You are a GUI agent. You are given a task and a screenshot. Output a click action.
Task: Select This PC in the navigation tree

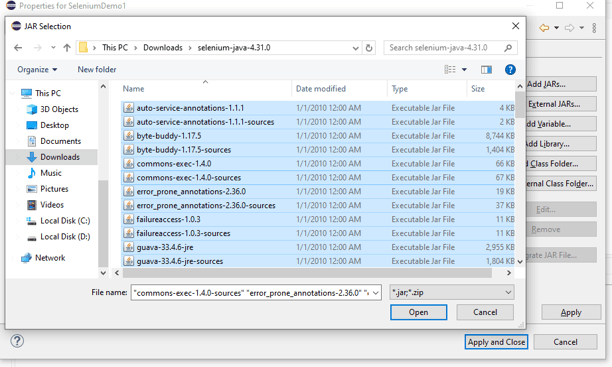tap(48, 93)
